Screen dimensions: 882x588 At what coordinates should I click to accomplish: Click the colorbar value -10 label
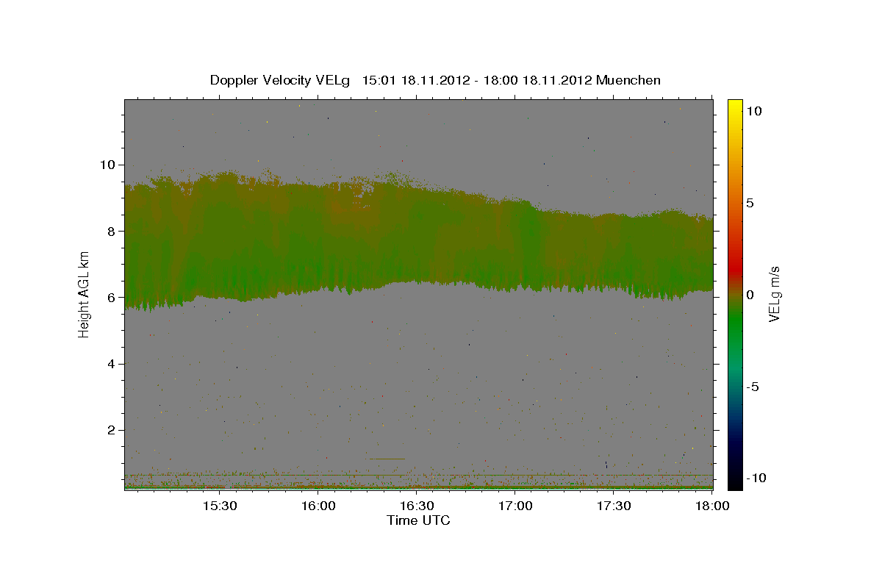756,478
